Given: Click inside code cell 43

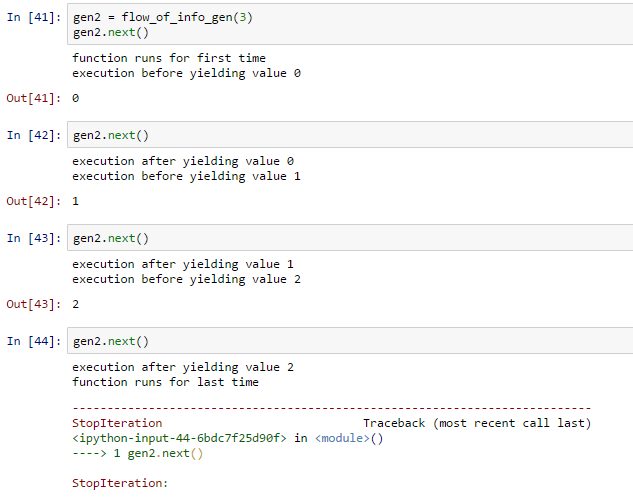Looking at the screenshot, I should [350, 237].
